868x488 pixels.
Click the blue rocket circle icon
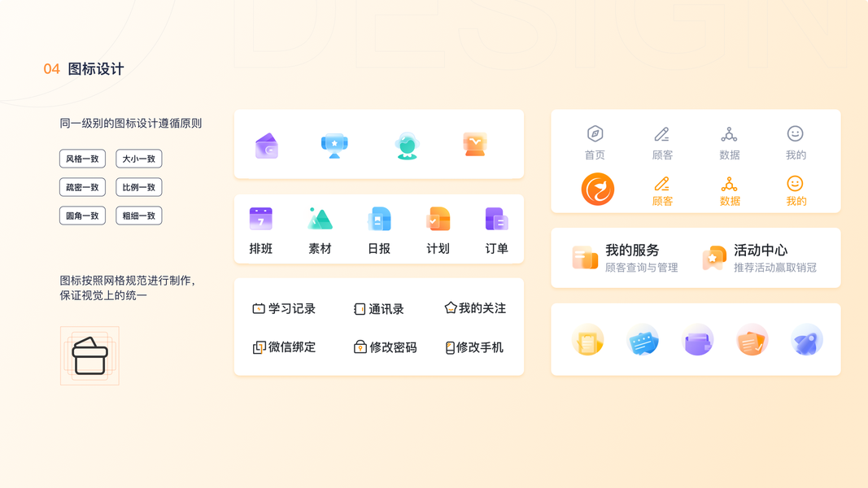pos(806,340)
